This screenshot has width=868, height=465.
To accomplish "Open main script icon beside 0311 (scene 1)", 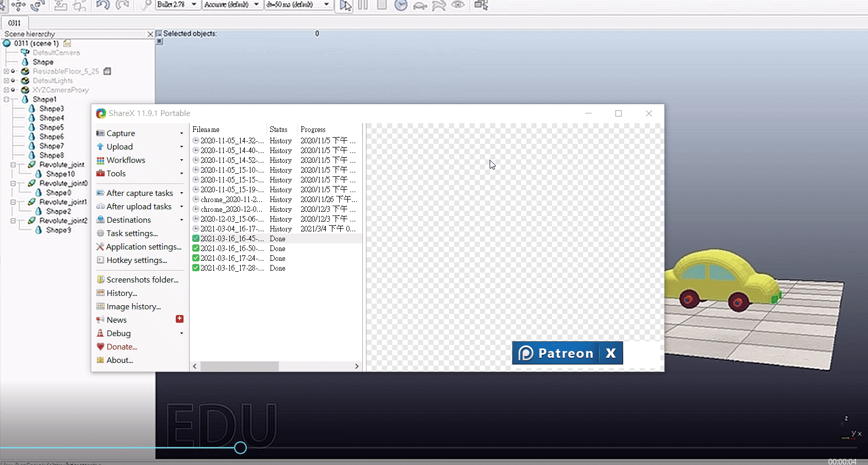I will pyautogui.click(x=67, y=43).
